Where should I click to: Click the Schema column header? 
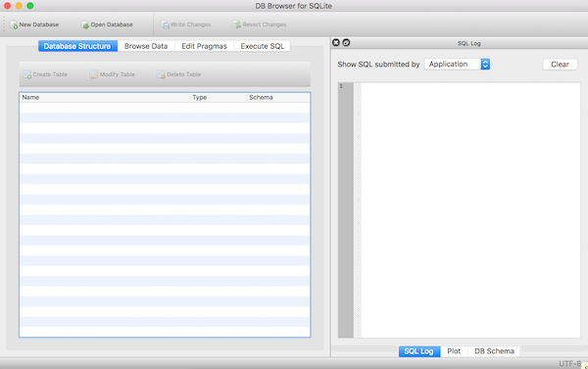coord(278,98)
